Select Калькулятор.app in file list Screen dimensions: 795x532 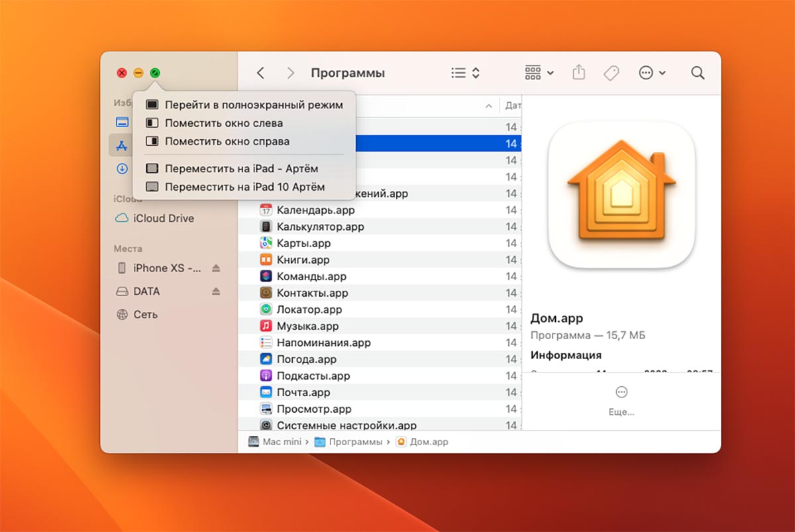320,227
